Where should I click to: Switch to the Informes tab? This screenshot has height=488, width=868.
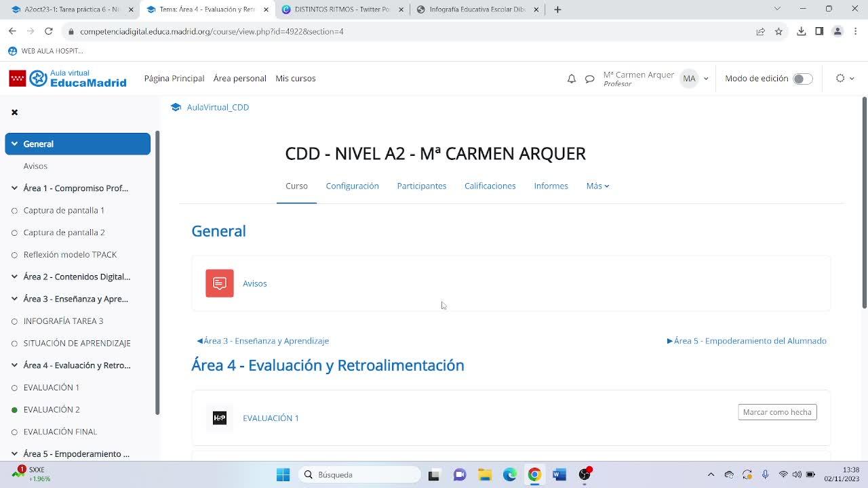point(551,186)
